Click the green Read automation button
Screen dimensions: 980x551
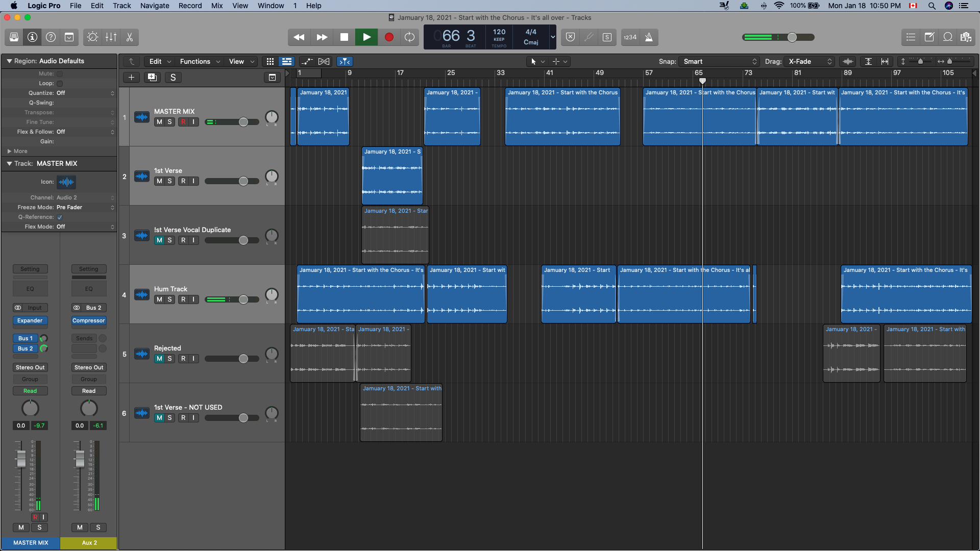click(x=30, y=391)
